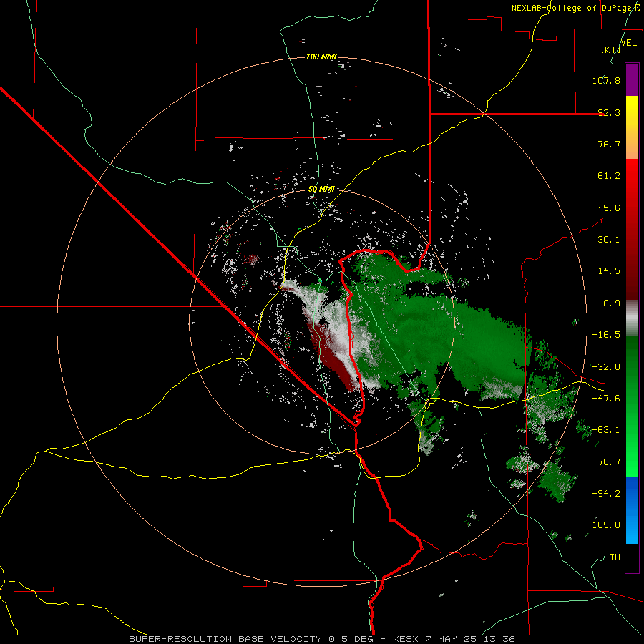Screen dimensions: 644x644
Task: Select the -47.6 velocity scale value
Action: tap(606, 399)
